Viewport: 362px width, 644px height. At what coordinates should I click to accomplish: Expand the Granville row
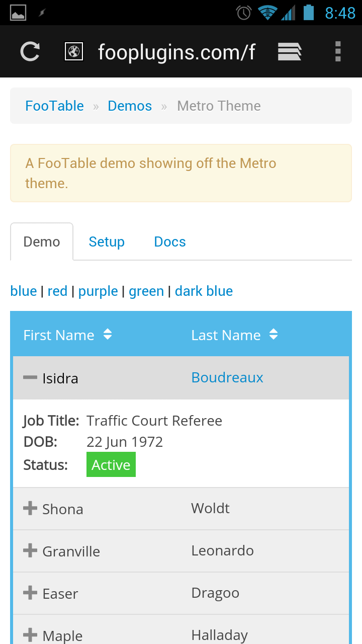coord(30,550)
